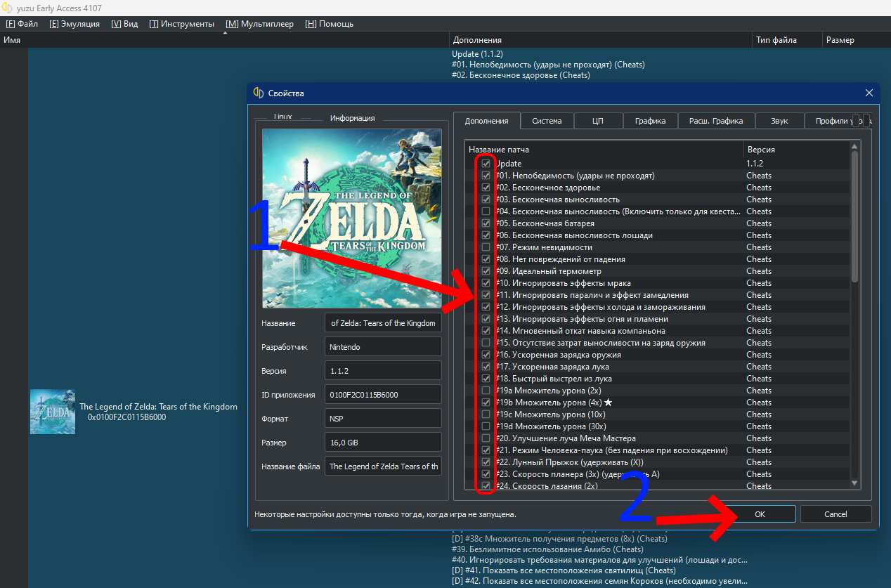
Task: Click the Zelda game icon in the main list
Action: click(x=53, y=411)
